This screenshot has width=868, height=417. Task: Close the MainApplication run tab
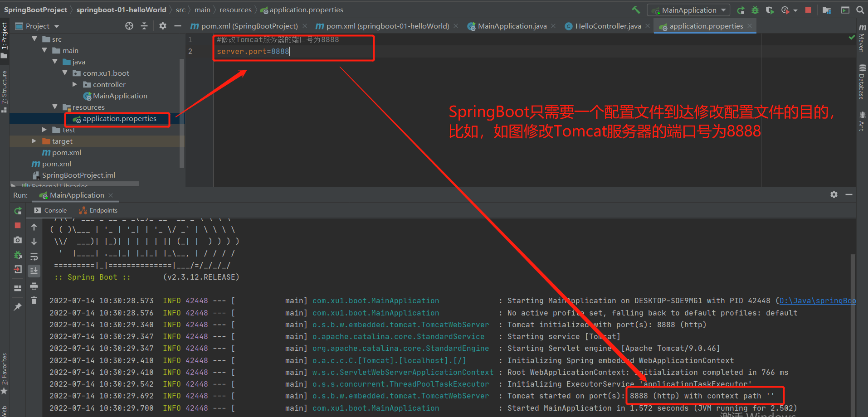(x=111, y=195)
